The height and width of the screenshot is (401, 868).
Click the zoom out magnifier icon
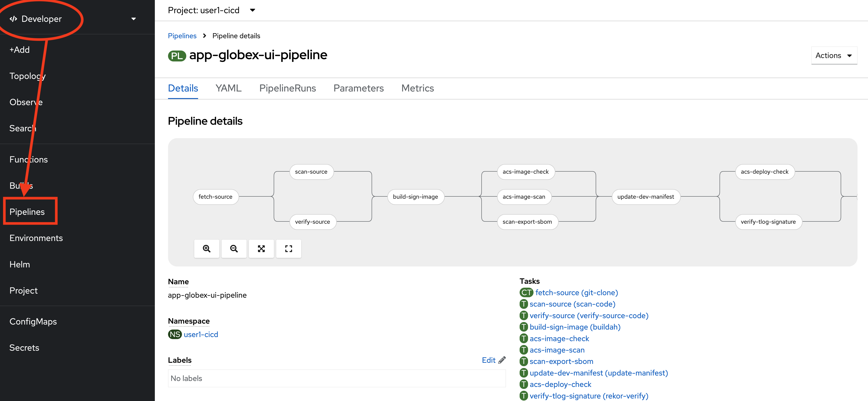[x=234, y=249]
